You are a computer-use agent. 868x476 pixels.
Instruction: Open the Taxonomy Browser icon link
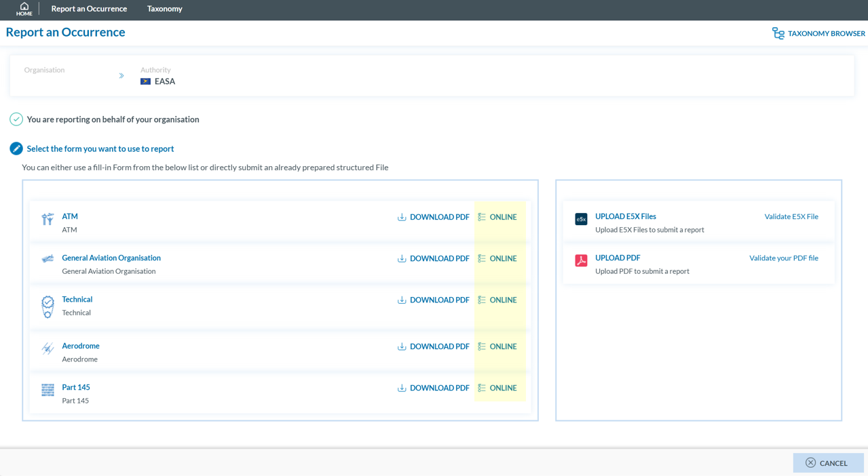tap(778, 33)
